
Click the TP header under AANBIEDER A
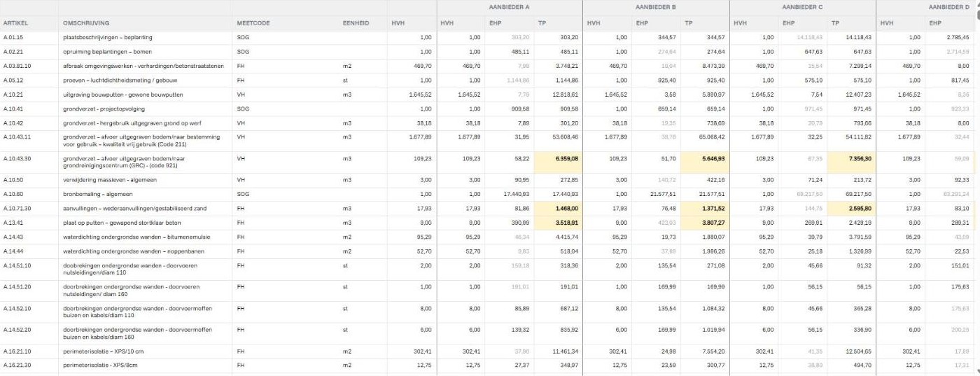point(542,23)
